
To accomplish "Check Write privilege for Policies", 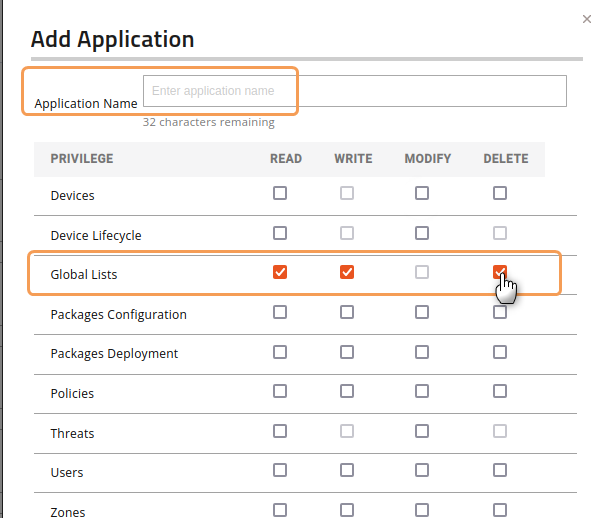I will click(x=347, y=391).
